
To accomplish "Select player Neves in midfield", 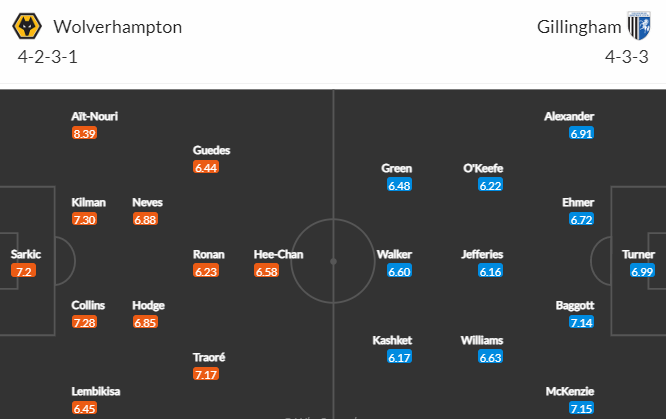I will tap(147, 202).
